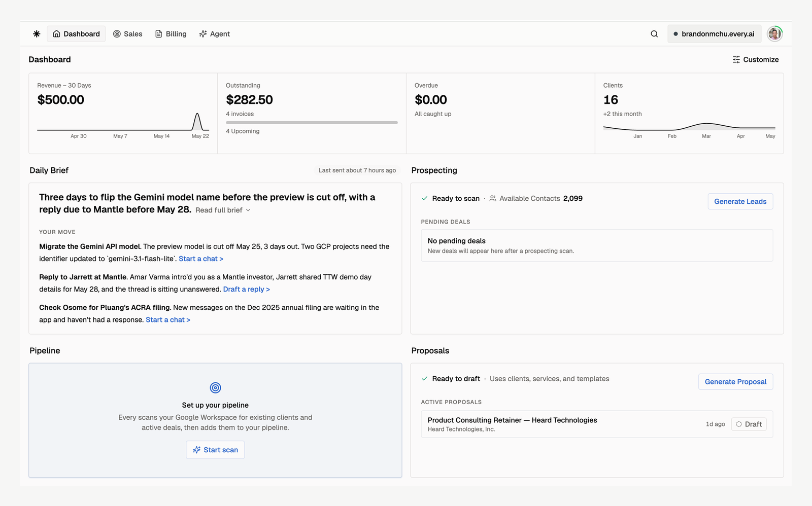812x506 pixels.
Task: Open the Agent tab
Action: [x=214, y=34]
